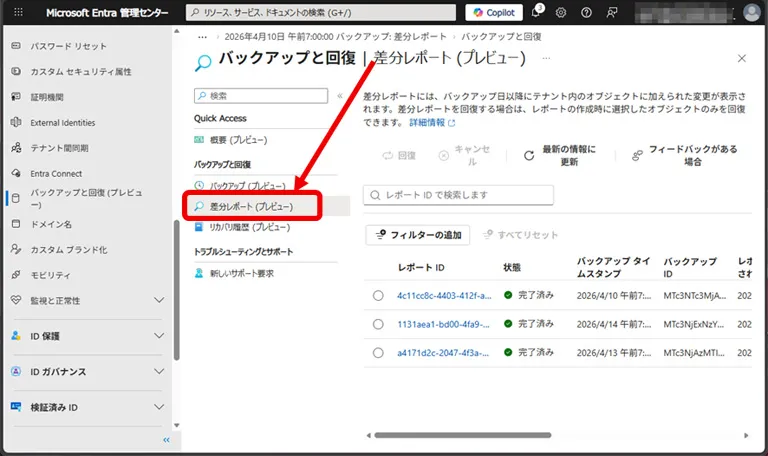Click the キャンセル toolbar button

[x=464, y=155]
